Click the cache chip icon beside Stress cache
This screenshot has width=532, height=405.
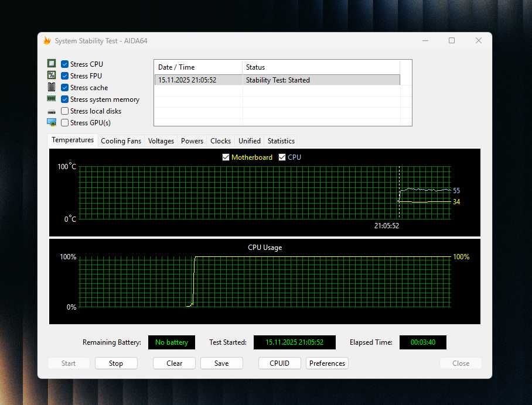coord(51,87)
